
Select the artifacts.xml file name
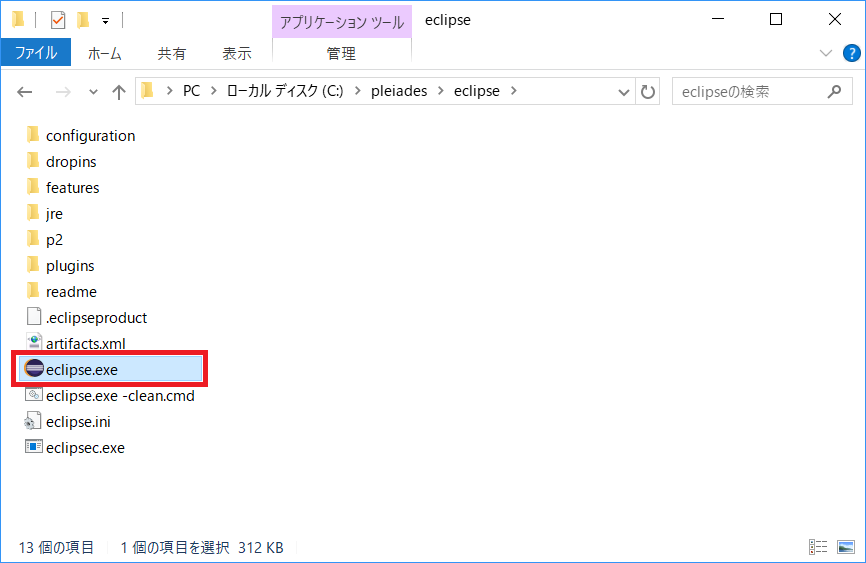(86, 344)
